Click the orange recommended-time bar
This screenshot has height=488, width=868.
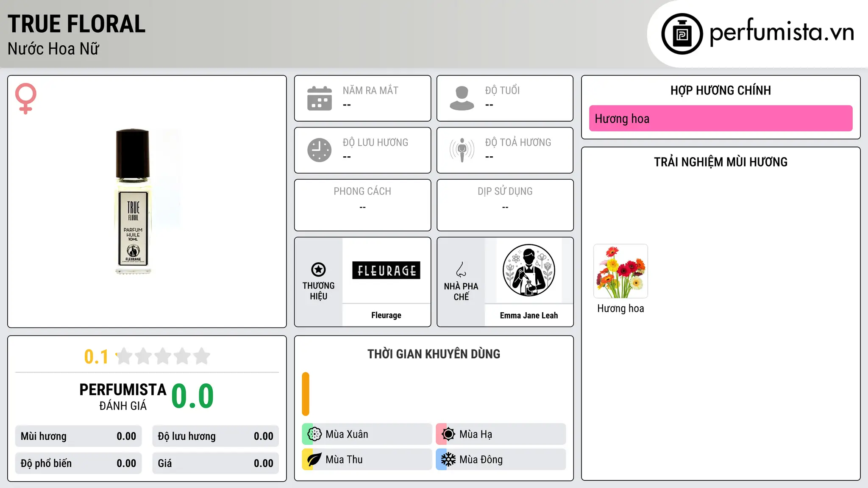[306, 394]
